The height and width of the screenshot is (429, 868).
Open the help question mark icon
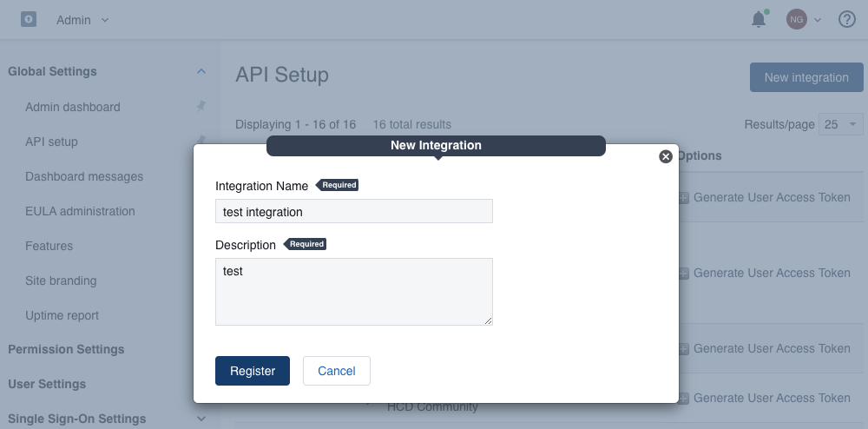pos(847,19)
